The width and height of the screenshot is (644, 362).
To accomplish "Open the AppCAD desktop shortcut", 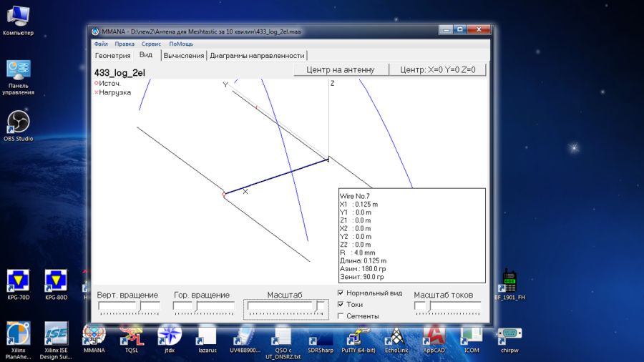I will click(x=434, y=335).
